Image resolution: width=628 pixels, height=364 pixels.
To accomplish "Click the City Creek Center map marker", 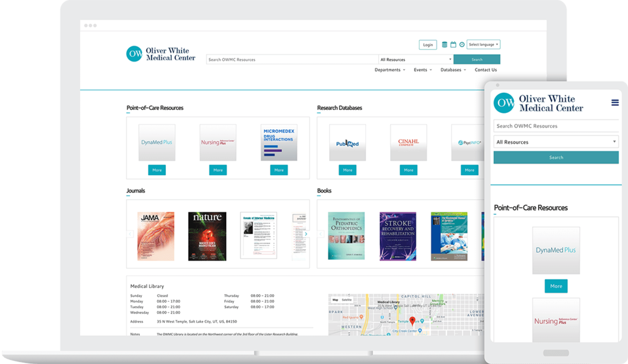I will [420, 330].
